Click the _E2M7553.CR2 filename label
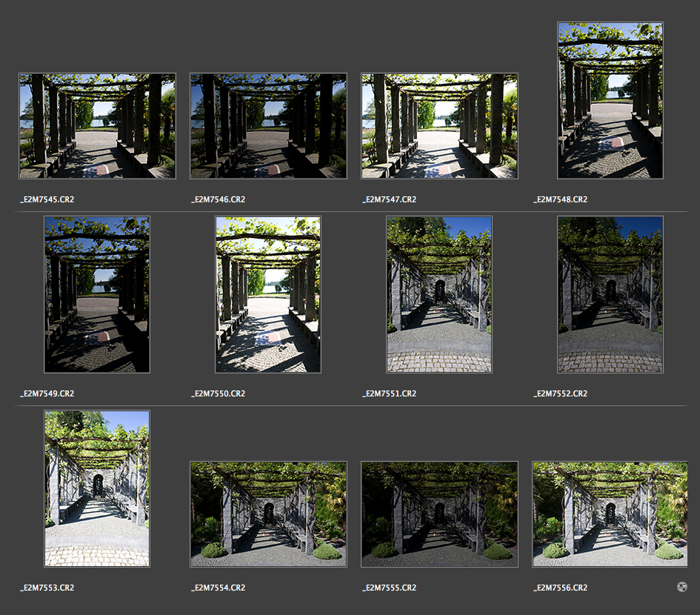700x615 pixels. (x=47, y=588)
